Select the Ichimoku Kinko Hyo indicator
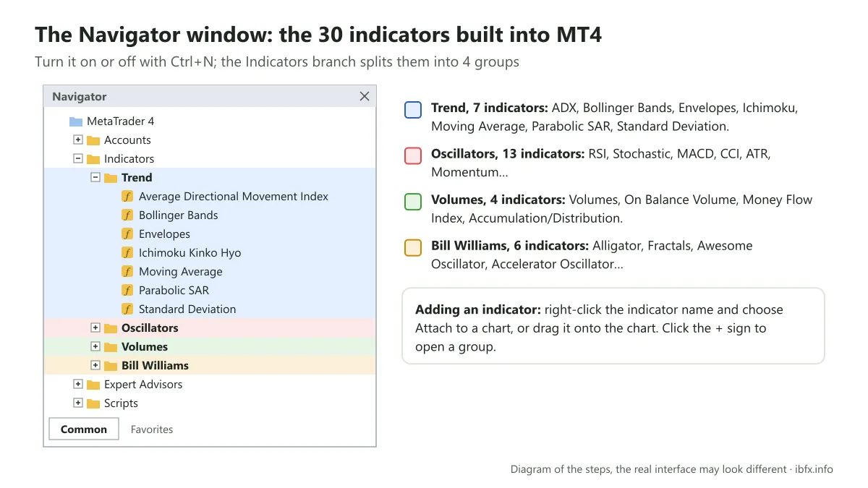Screen dimensions: 868x488 click(x=190, y=253)
